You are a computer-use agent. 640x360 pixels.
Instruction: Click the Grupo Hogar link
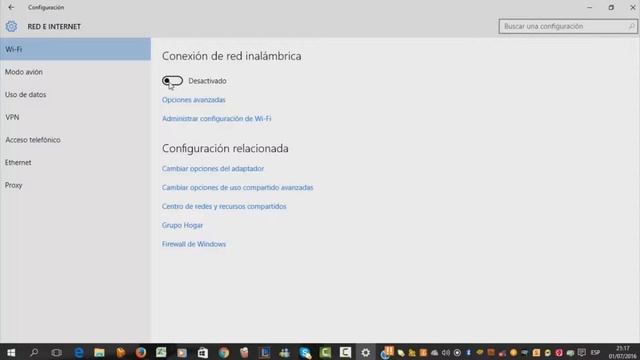pyautogui.click(x=182, y=225)
